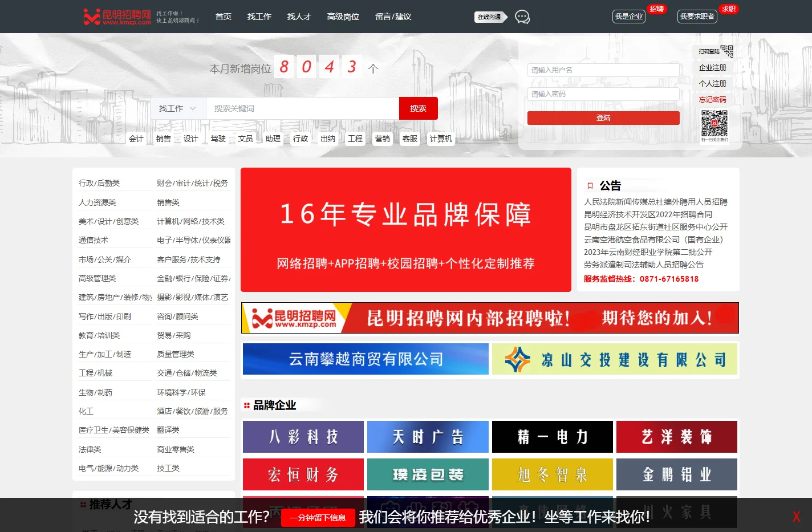Image resolution: width=812 pixels, height=532 pixels.
Task: Open announcement 劳务派遣制司法辅助人员招聘公告
Action: [x=644, y=265]
